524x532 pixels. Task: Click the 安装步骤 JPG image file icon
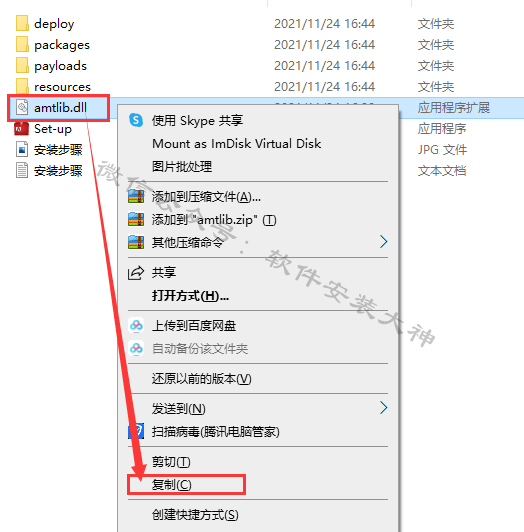(22, 150)
